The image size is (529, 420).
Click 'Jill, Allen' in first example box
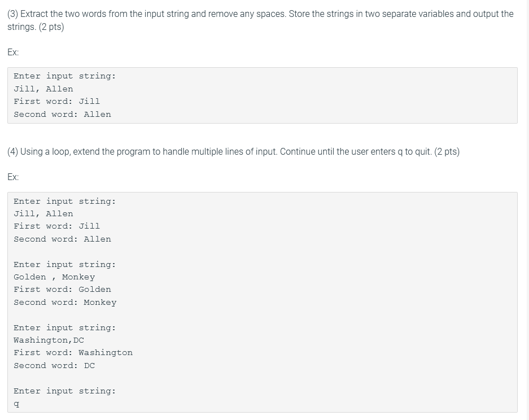tap(43, 89)
